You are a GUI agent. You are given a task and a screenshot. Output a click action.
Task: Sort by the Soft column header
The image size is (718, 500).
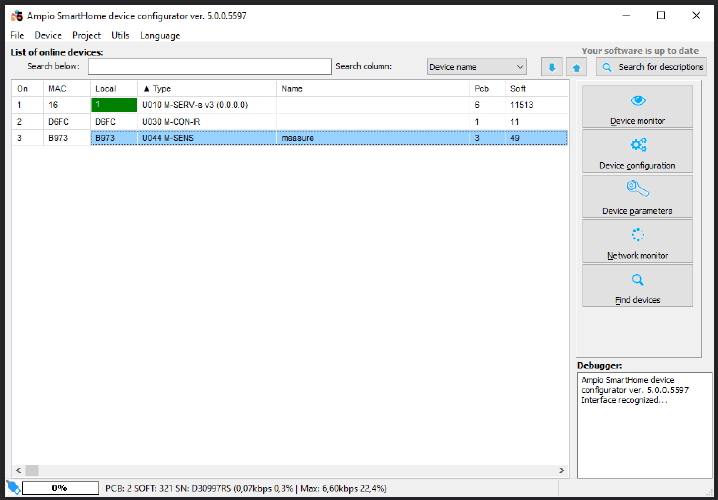536,88
